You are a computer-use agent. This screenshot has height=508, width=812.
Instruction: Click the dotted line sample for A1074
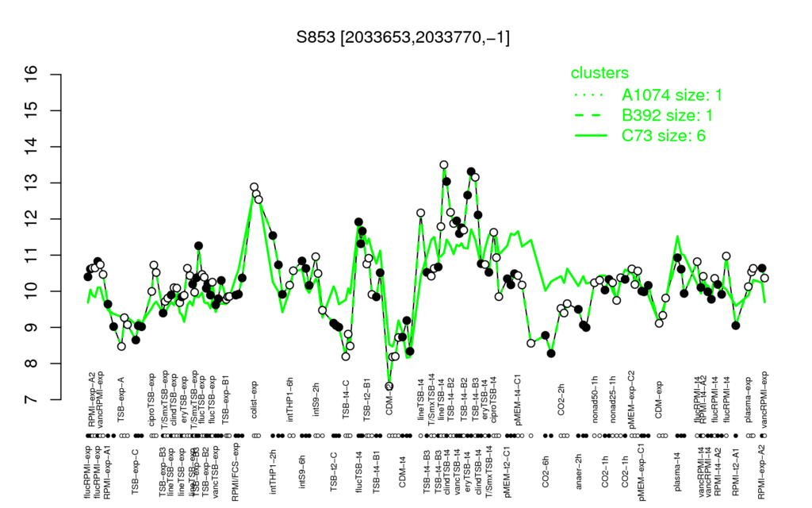point(591,95)
